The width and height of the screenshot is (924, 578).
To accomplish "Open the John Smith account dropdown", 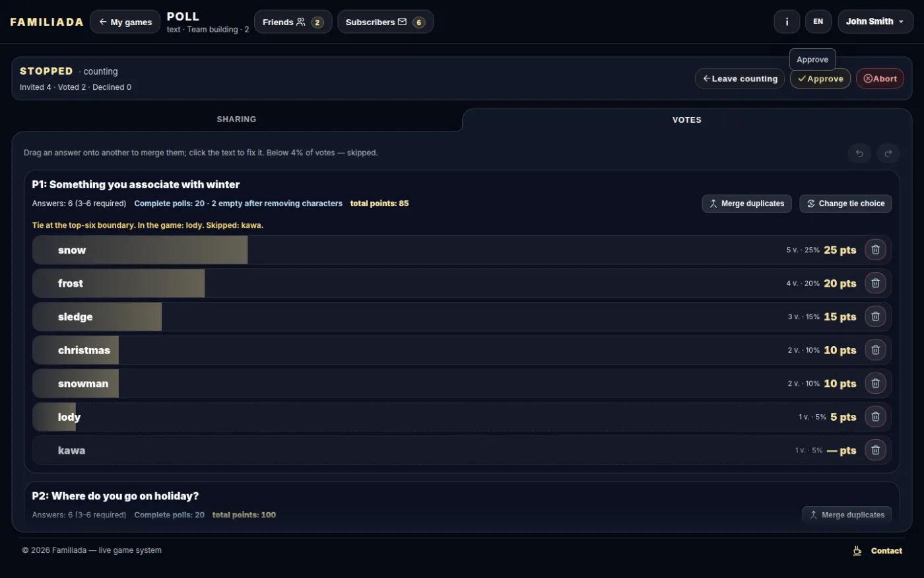I will (875, 22).
